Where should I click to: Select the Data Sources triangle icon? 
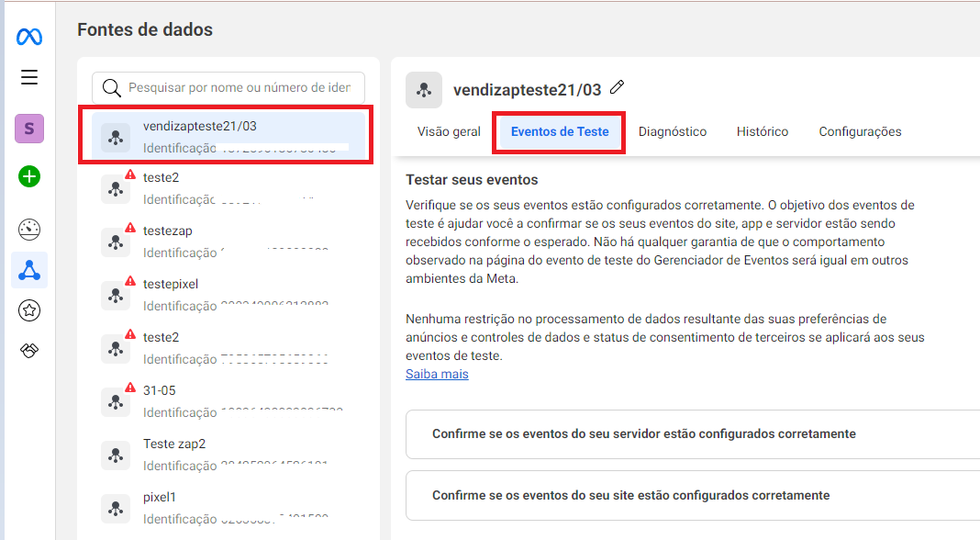(x=29, y=270)
